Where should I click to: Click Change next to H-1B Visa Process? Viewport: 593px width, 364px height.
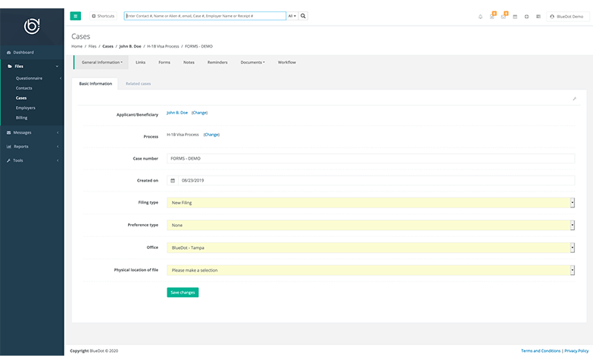211,135
